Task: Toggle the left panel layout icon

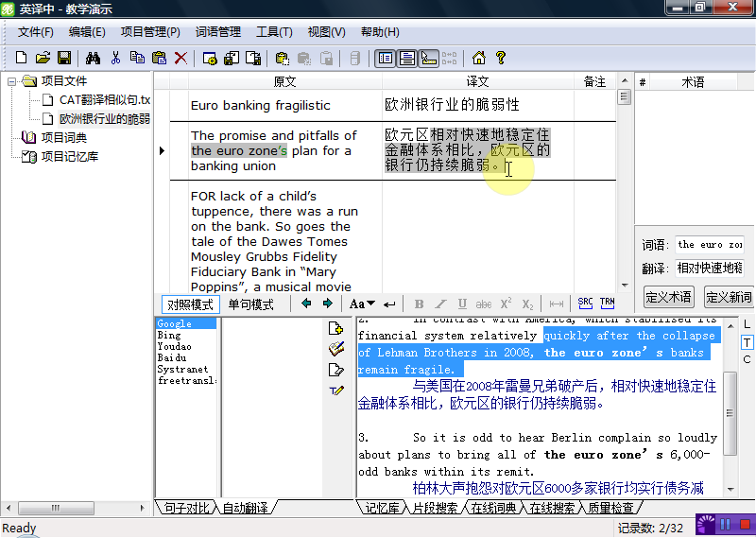Action: pos(386,59)
